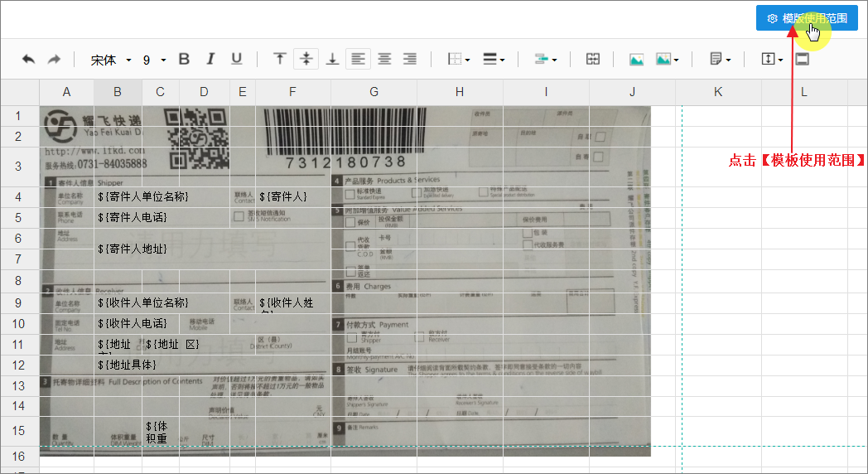Select cell containing ${收件人单位名称}

(x=162, y=303)
